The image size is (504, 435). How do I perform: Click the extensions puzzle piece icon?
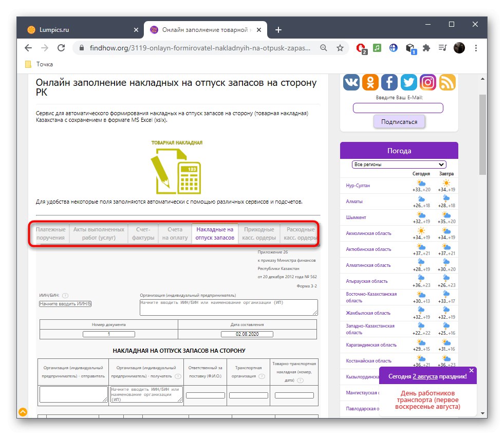point(426,48)
